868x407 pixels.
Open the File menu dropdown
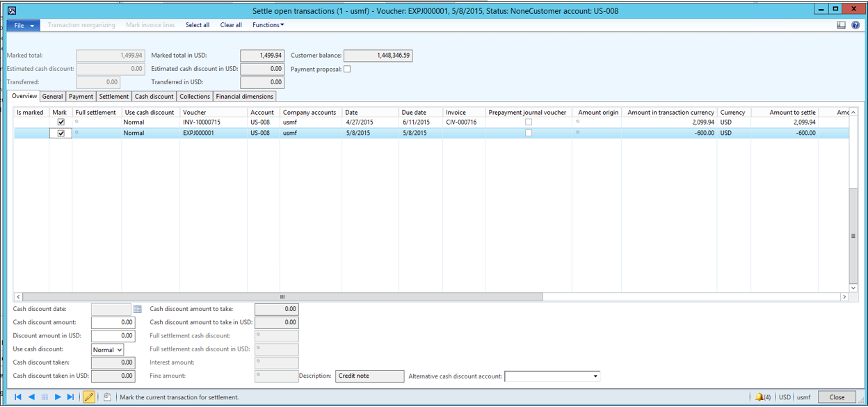pos(24,25)
